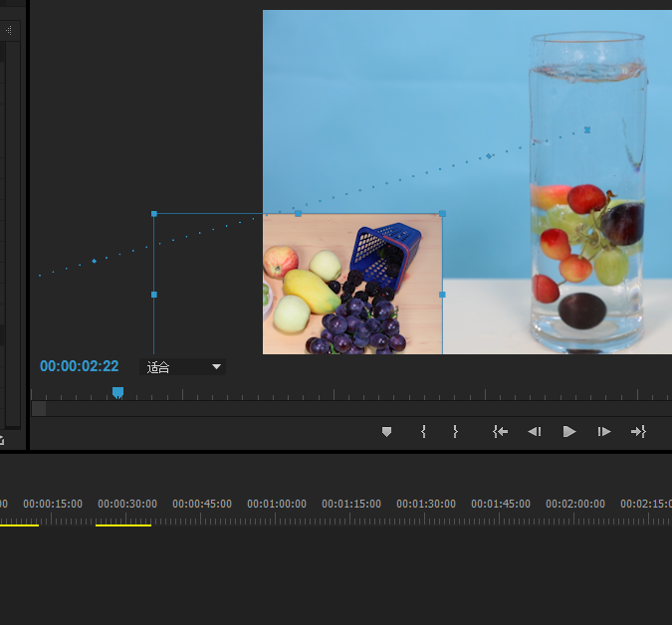This screenshot has width=672, height=625.
Task: Click the 00:01:30:00 mark on timeline ruler
Action: [426, 504]
